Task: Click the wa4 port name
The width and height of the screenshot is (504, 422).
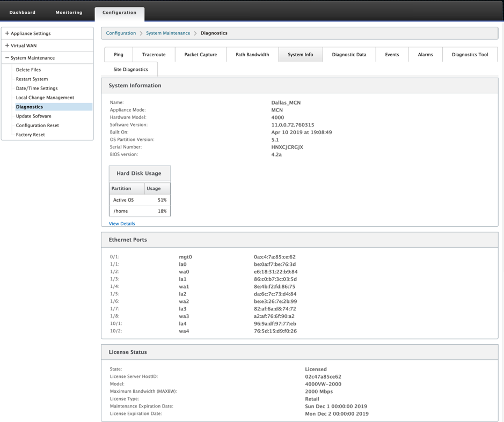Action: 184,331
